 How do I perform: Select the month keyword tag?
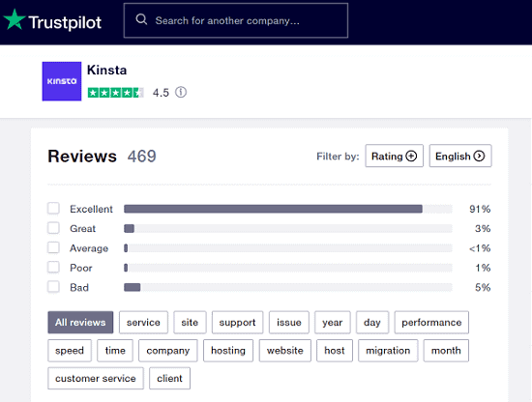tap(446, 351)
